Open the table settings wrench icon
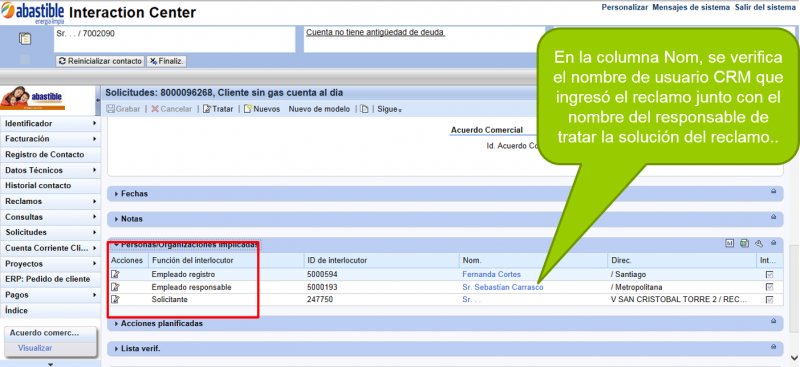The height and width of the screenshot is (367, 800). click(759, 243)
